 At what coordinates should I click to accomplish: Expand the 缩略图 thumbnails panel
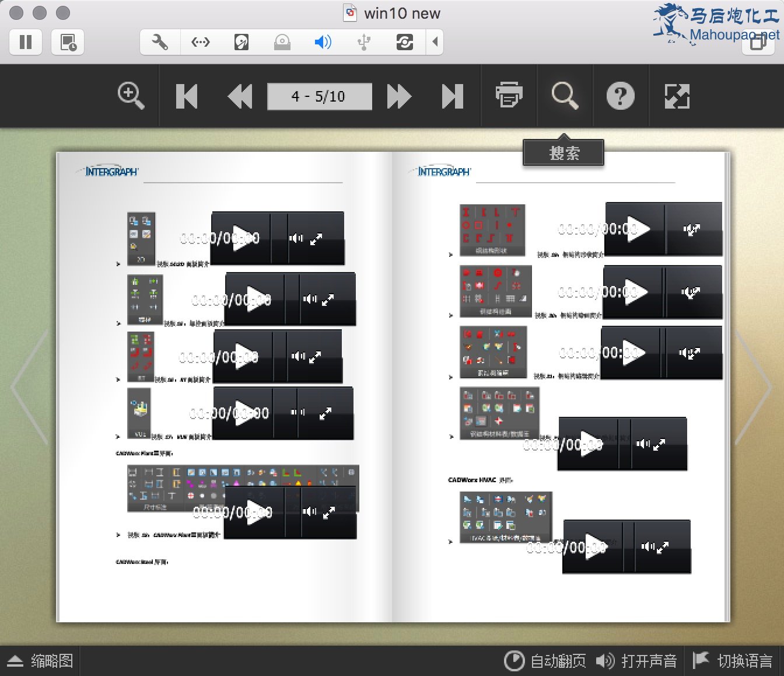click(x=40, y=661)
